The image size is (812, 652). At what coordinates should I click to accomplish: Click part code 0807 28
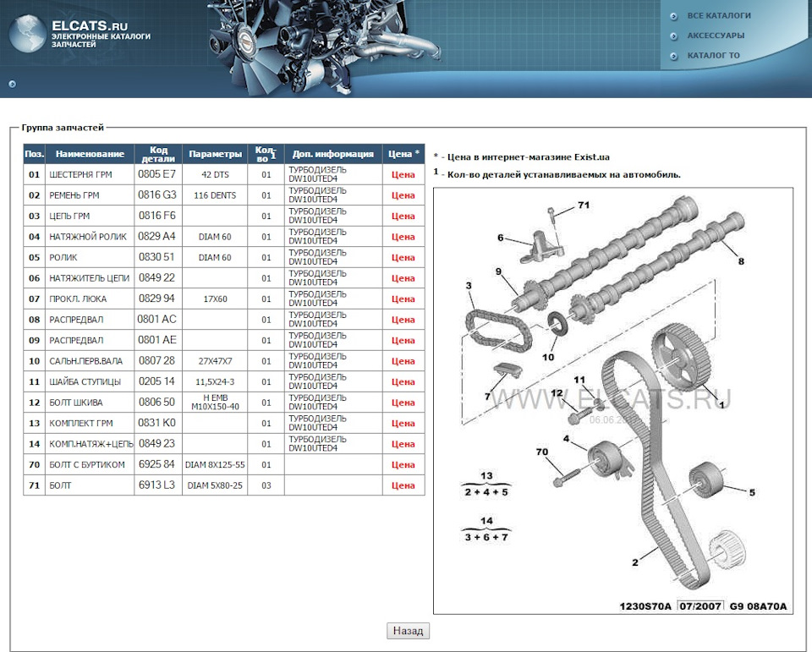tap(157, 360)
